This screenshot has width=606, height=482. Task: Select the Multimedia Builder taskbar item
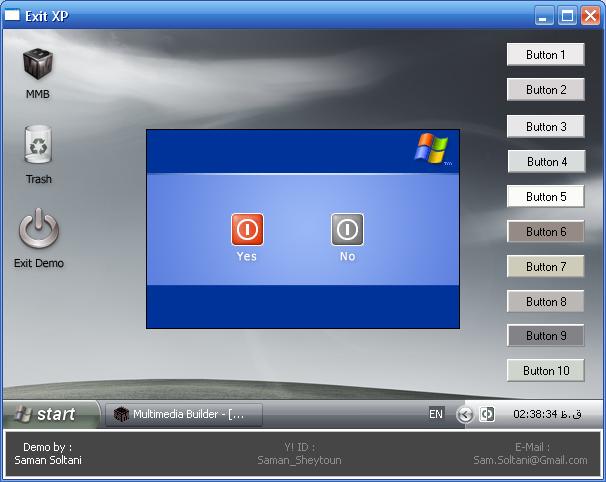184,415
